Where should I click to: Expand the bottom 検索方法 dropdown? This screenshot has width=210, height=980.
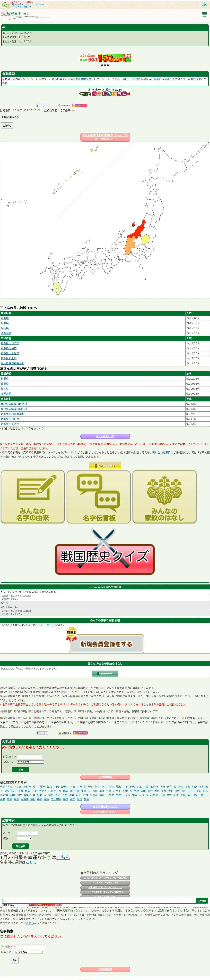(x=29, y=952)
